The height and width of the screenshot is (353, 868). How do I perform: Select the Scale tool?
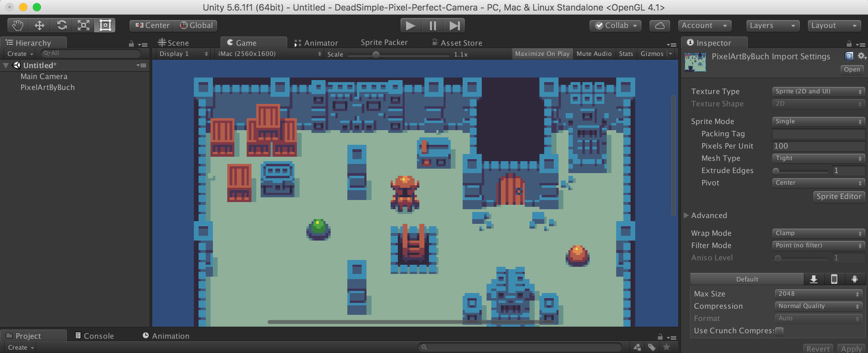[84, 26]
